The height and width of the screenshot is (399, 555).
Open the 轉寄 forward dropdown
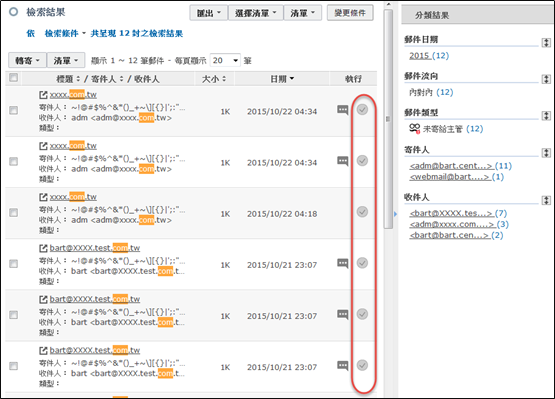(27, 61)
